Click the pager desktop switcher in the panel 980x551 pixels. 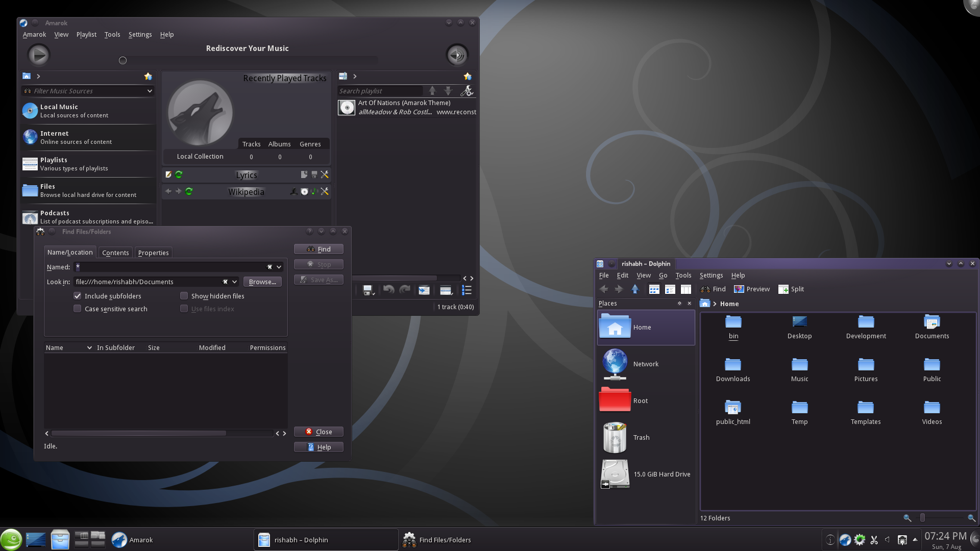point(90,540)
